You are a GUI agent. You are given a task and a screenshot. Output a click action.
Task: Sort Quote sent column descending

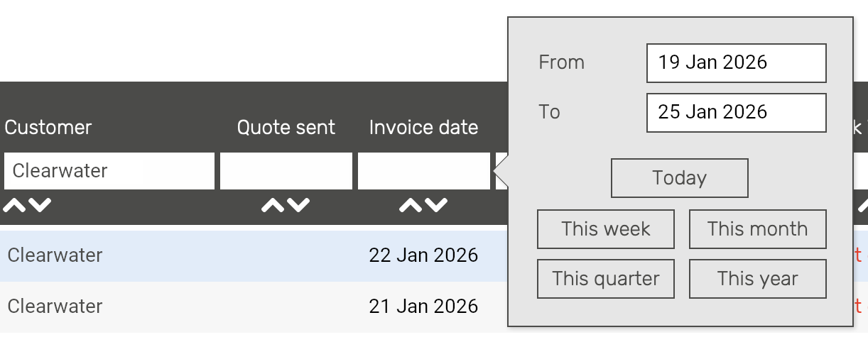click(298, 206)
